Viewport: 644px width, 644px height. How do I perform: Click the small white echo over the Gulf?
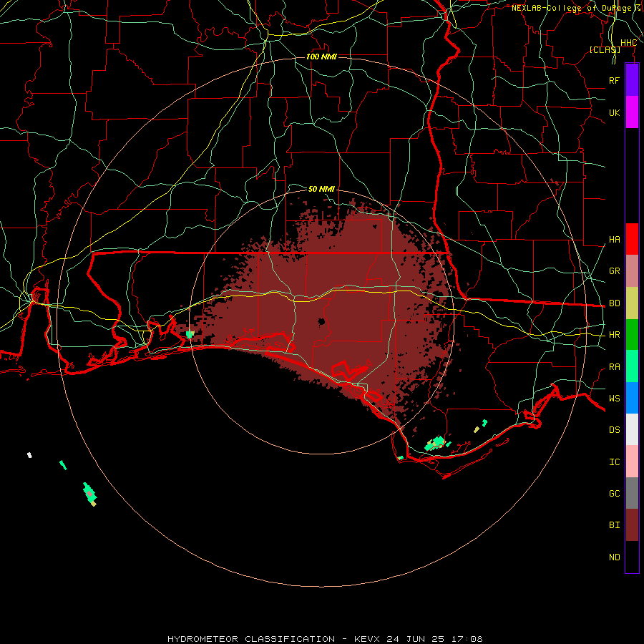coord(29,454)
